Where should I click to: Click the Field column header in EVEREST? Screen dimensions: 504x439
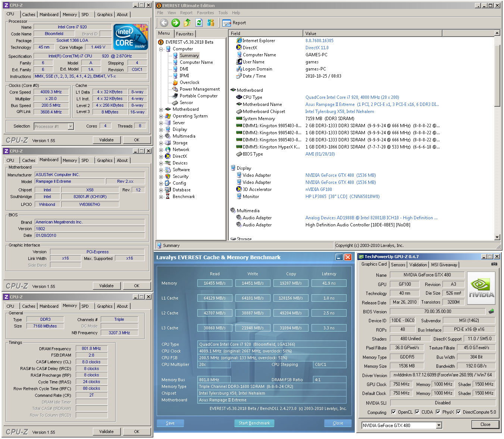(x=266, y=33)
